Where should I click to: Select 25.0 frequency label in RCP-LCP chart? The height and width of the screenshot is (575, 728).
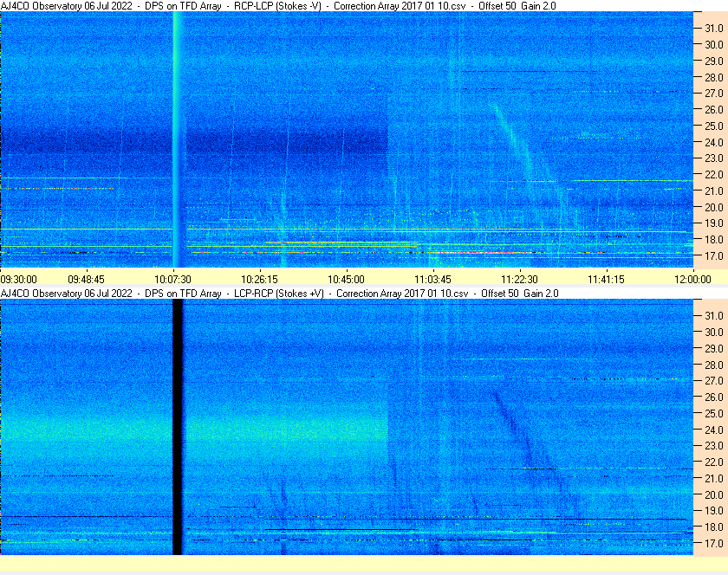pyautogui.click(x=714, y=126)
